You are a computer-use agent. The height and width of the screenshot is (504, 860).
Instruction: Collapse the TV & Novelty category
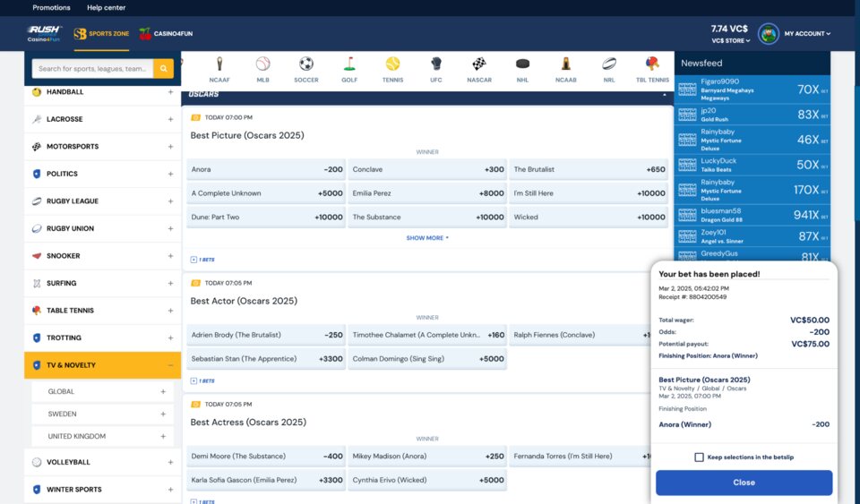pyautogui.click(x=170, y=365)
